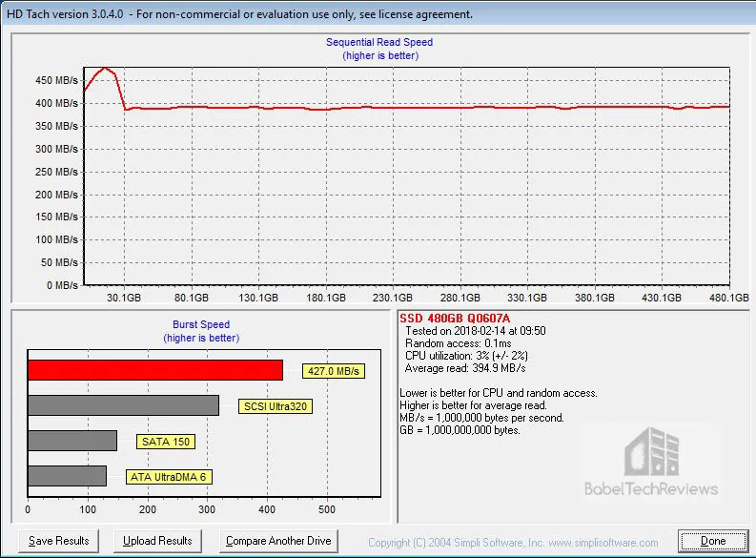Image resolution: width=756 pixels, height=558 pixels.
Task: Open Compare Another Drive
Action: click(x=278, y=541)
